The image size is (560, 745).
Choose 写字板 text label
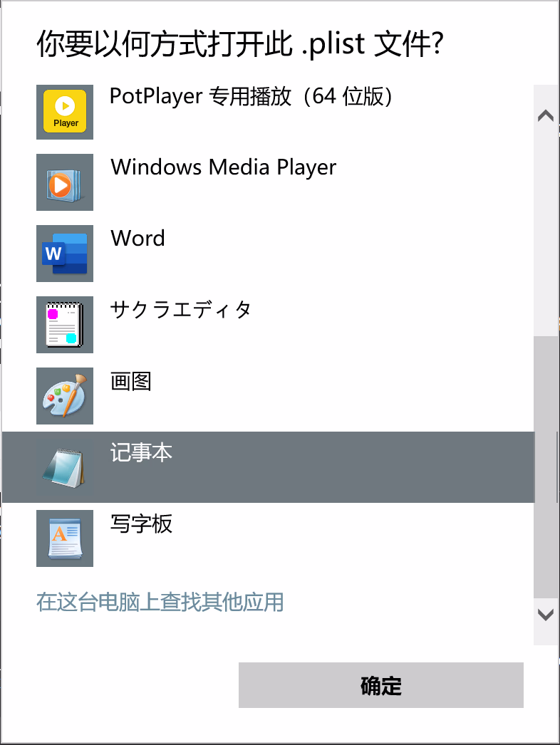(x=141, y=524)
